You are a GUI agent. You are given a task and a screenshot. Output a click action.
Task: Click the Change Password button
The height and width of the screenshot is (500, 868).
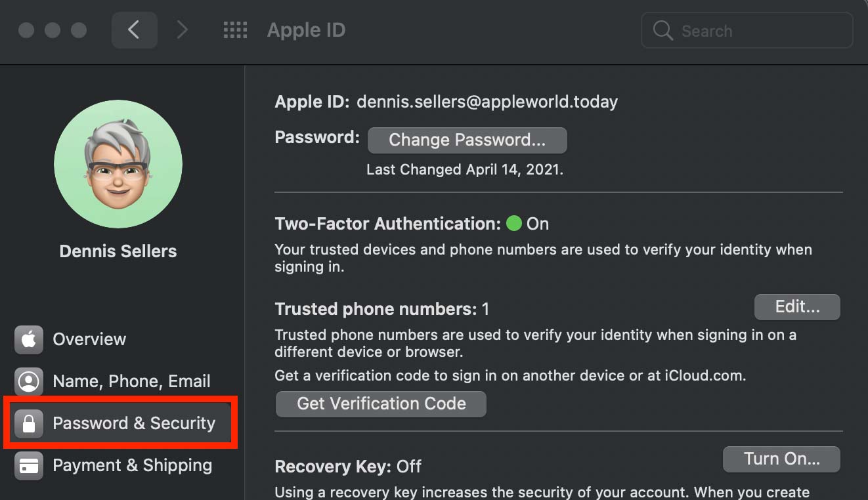(467, 140)
